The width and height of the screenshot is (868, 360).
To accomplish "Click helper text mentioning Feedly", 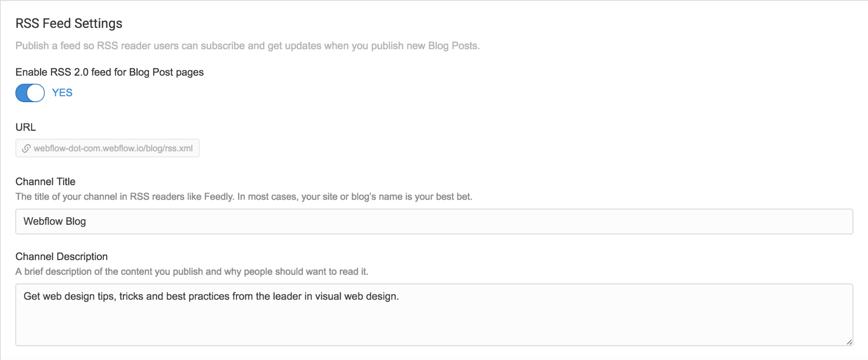I will (x=244, y=197).
